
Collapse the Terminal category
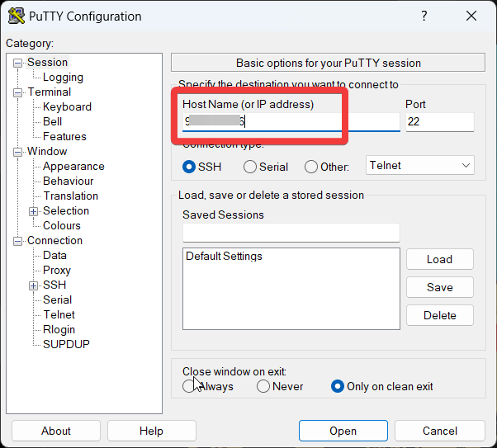[x=18, y=92]
